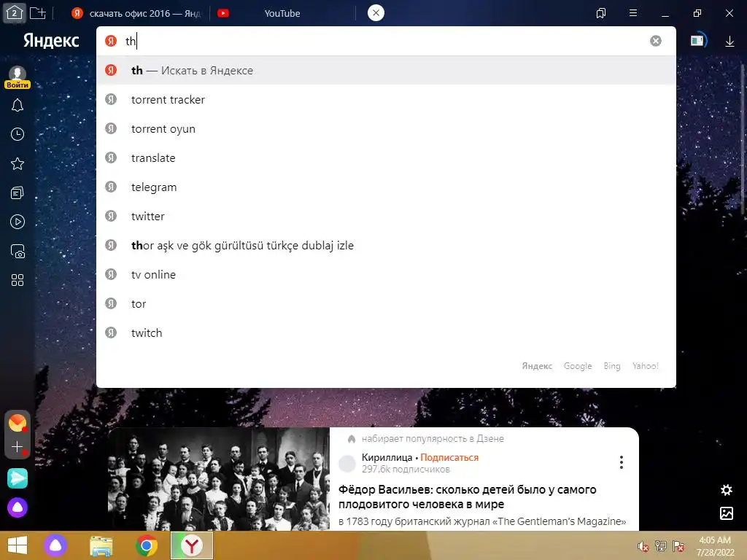Image resolution: width=747 pixels, height=560 pixels.
Task: Open page settings gear icon
Action: tap(727, 490)
